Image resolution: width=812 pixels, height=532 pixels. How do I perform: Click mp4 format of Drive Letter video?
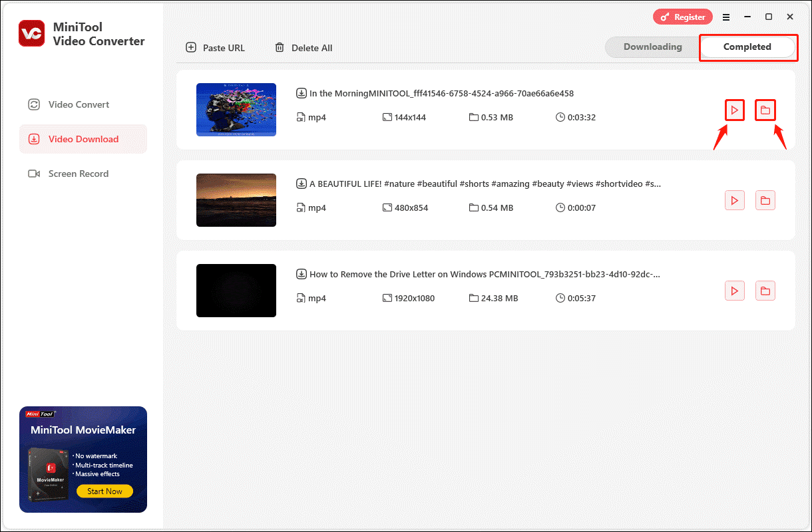point(317,299)
